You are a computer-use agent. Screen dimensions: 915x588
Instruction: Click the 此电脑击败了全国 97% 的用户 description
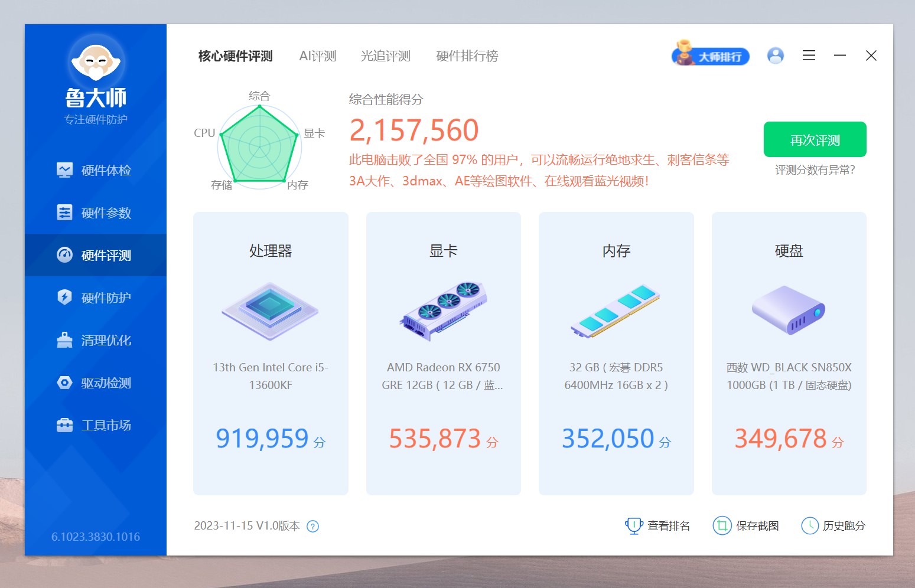pos(539,170)
